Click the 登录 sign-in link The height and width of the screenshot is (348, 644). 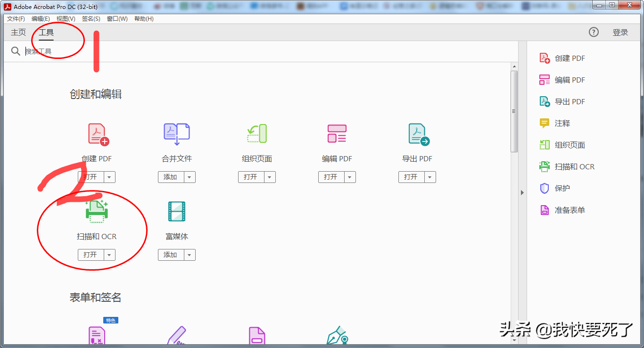coord(620,32)
